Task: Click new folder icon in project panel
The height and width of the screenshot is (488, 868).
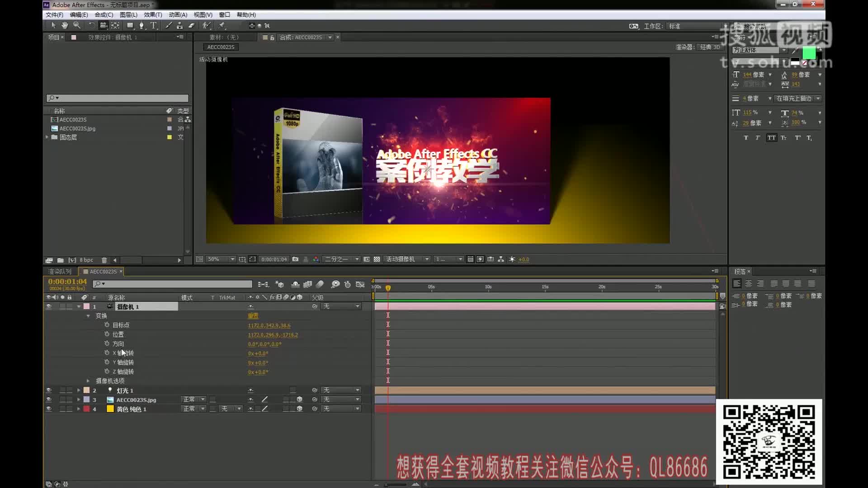Action: pos(60,260)
